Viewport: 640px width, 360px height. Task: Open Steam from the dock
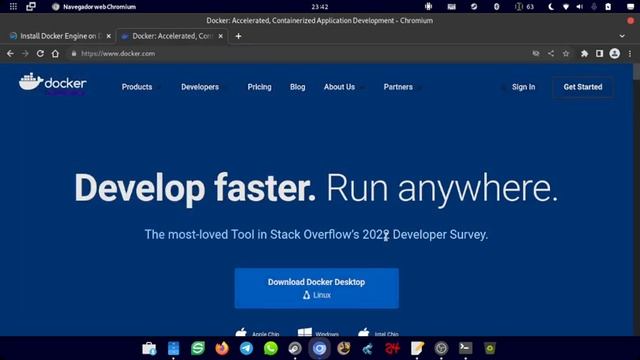(295, 348)
